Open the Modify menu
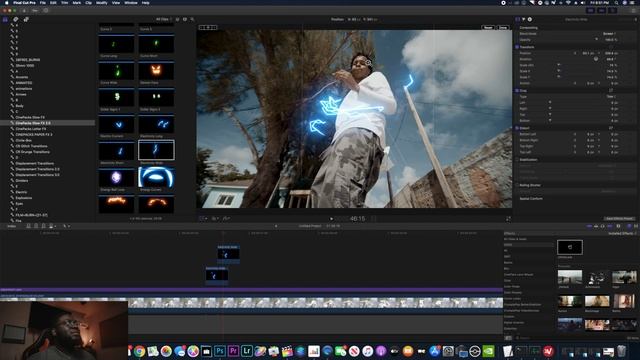Screen dimensions: 640x360 101,2
